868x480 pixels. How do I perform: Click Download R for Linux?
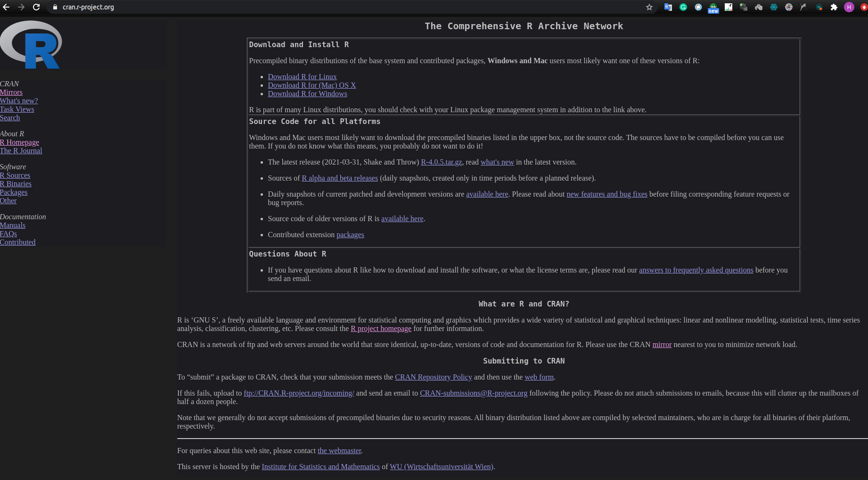(302, 77)
